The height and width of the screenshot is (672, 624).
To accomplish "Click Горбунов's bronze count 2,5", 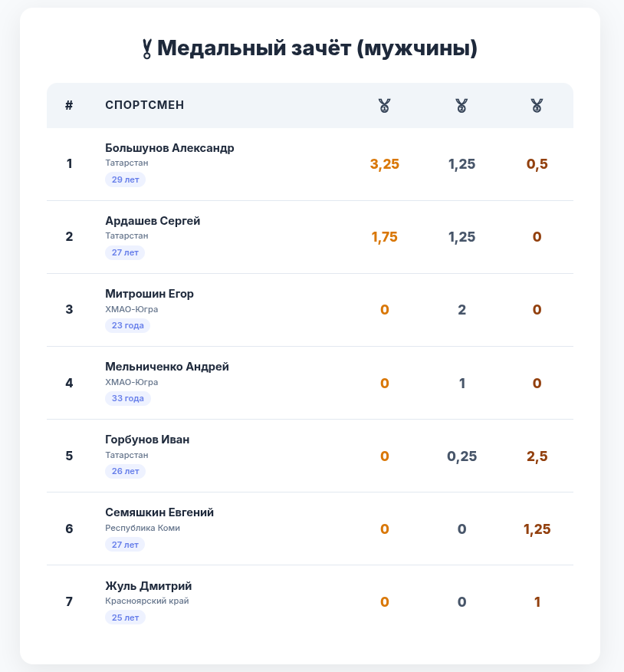I will pyautogui.click(x=537, y=456).
